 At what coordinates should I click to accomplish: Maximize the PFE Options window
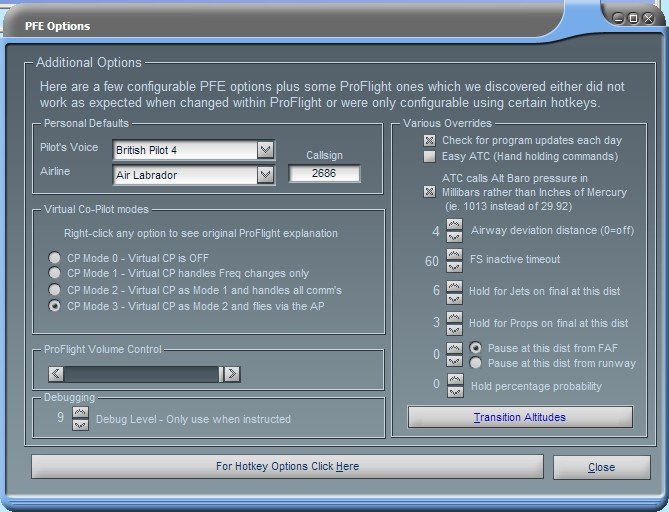[x=634, y=18]
